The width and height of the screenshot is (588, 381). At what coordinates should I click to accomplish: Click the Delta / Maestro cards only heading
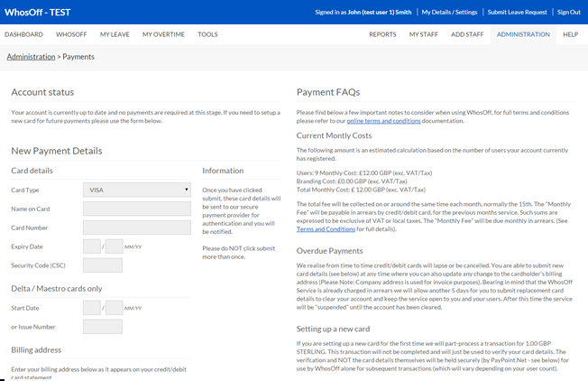coord(57,289)
